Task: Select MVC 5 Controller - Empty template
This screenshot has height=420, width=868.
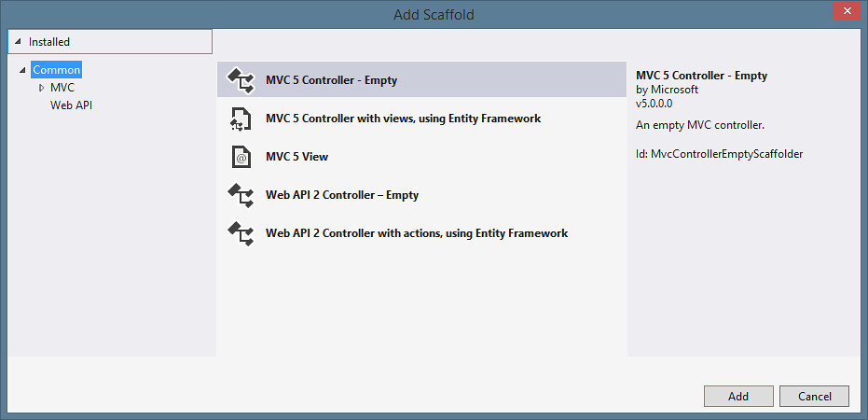Action: point(331,80)
